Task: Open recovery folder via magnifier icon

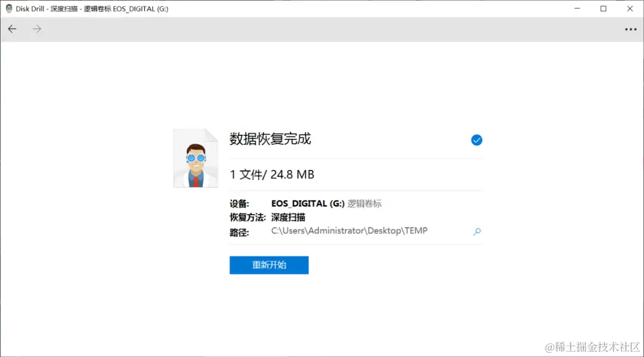Action: [477, 231]
